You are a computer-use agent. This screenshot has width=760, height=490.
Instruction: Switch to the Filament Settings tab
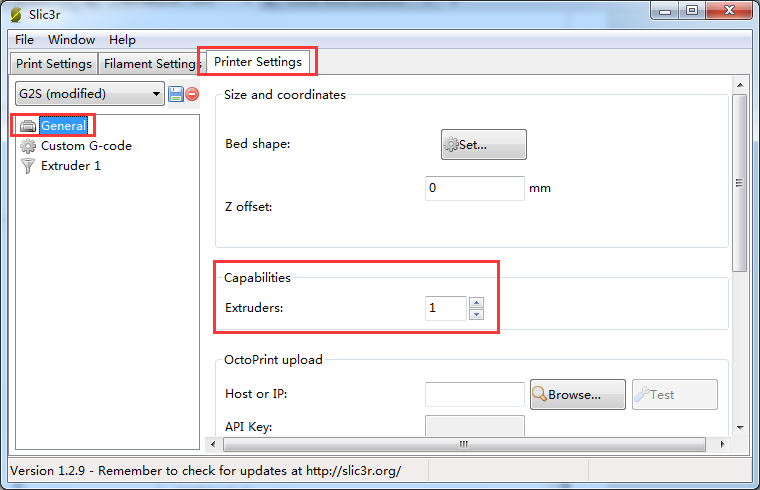point(150,63)
